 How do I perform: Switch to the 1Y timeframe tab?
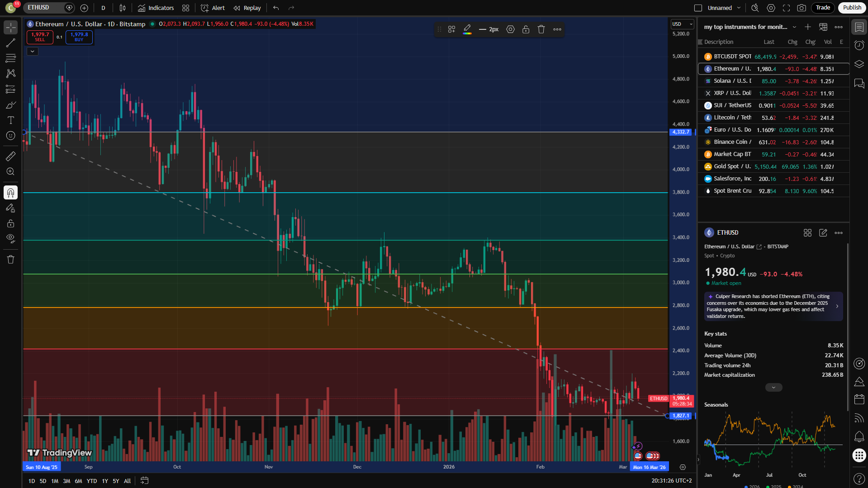[x=104, y=481]
